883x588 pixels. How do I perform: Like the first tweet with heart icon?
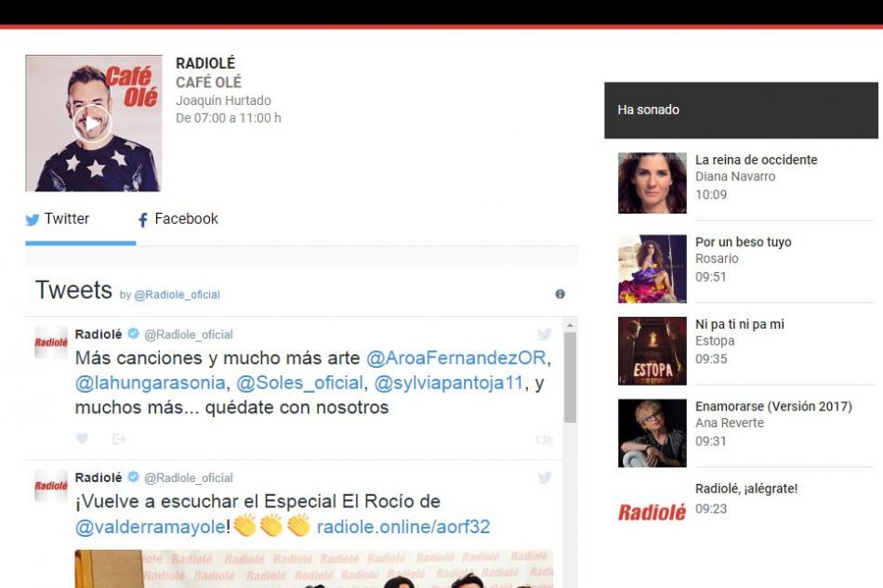tap(82, 439)
